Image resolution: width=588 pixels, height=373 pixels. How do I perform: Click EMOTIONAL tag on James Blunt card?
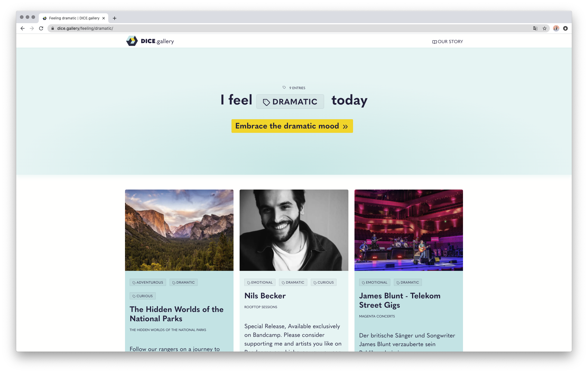375,282
